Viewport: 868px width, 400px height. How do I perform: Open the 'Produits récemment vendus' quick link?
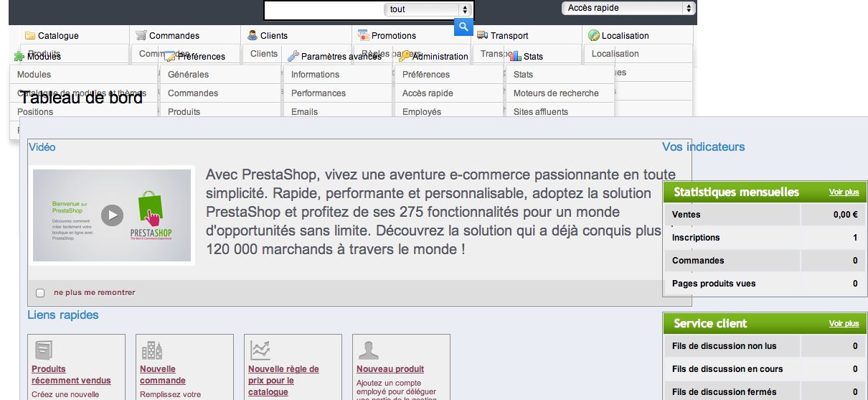tap(71, 375)
